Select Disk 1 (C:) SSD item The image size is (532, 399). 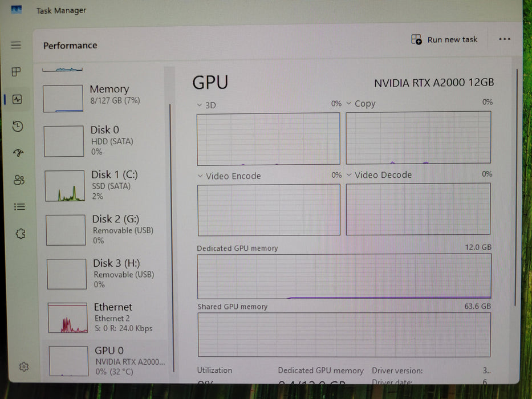(x=105, y=185)
